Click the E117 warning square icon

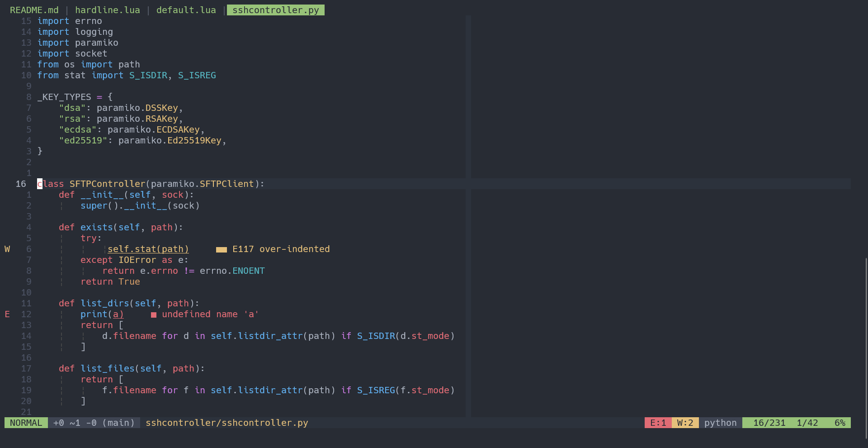[221, 249]
